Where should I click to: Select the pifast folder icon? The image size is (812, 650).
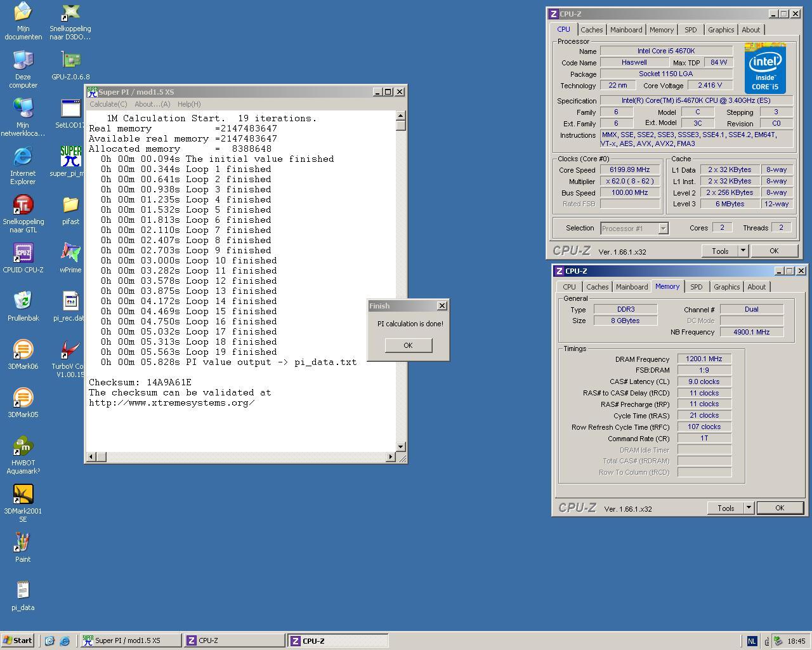point(70,209)
